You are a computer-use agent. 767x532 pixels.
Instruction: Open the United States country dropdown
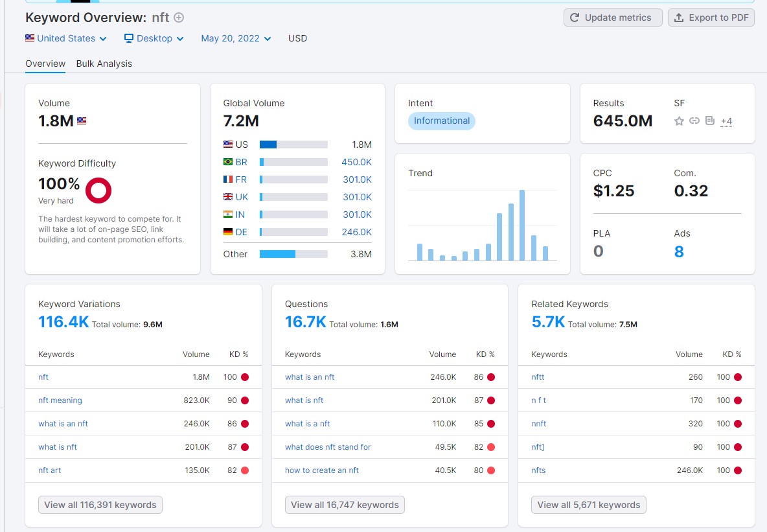click(x=66, y=38)
